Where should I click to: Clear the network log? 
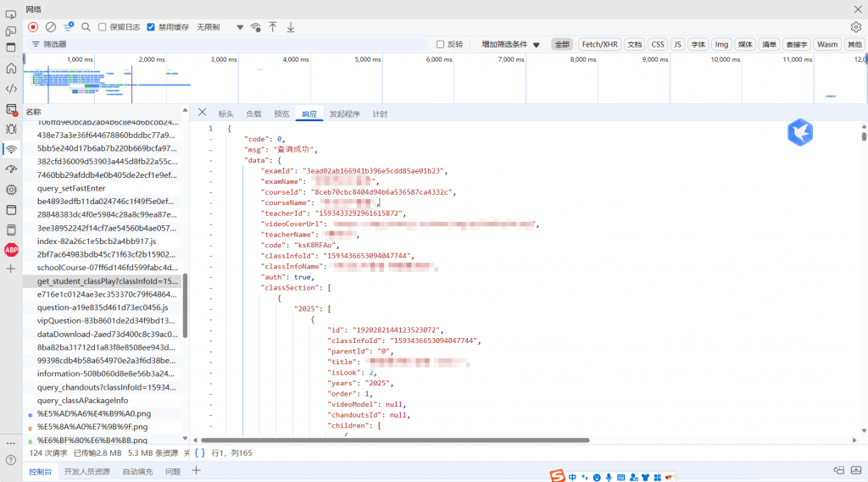click(51, 27)
